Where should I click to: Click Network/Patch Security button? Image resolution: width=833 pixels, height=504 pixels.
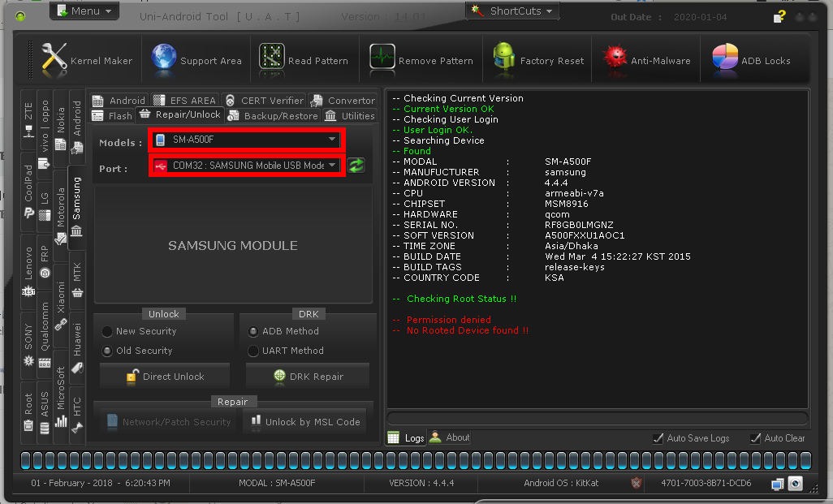[168, 422]
